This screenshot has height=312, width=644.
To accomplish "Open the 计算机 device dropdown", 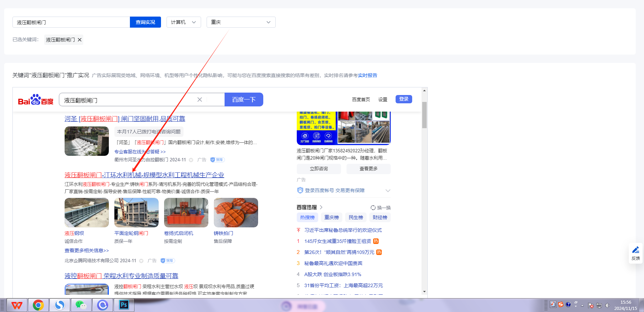I will [183, 22].
